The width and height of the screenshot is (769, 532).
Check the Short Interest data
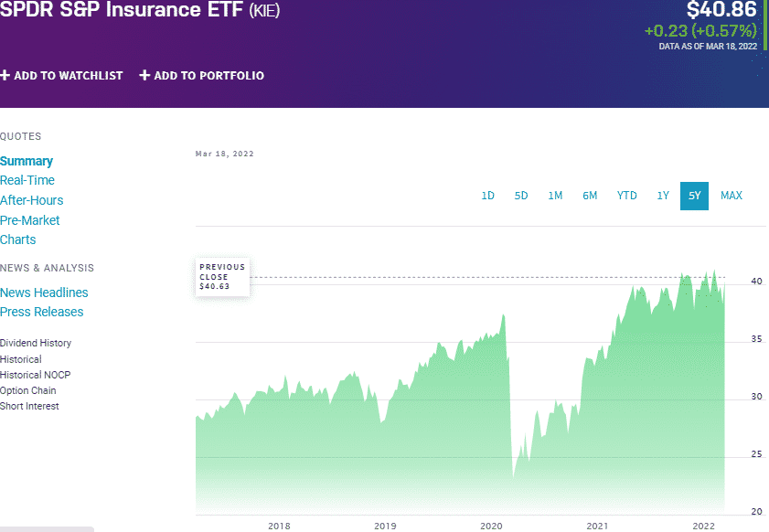29,406
